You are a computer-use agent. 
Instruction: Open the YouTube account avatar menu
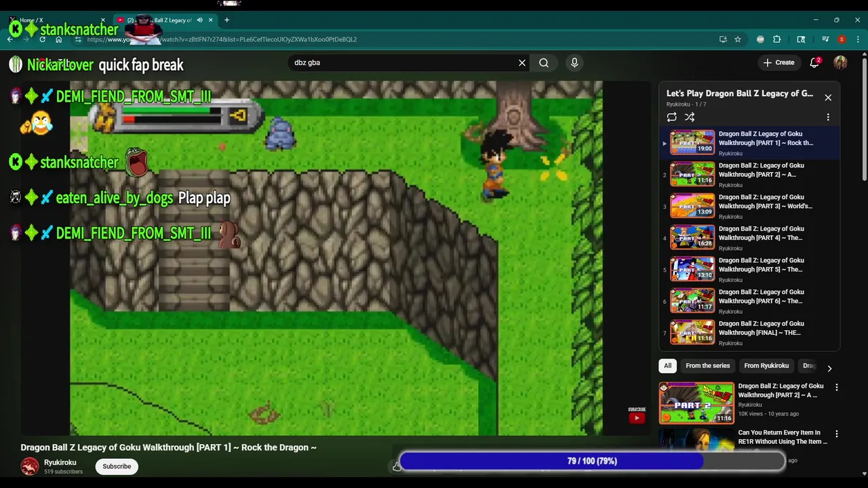[840, 62]
